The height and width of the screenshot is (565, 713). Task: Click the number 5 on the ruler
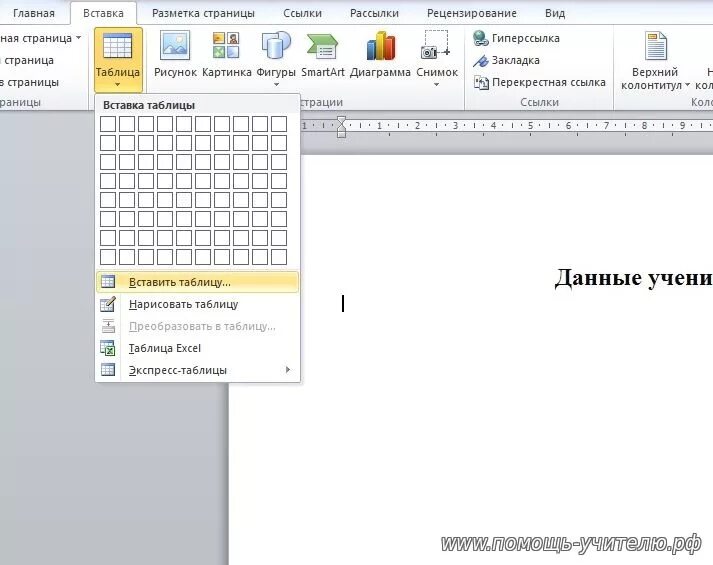(530, 125)
